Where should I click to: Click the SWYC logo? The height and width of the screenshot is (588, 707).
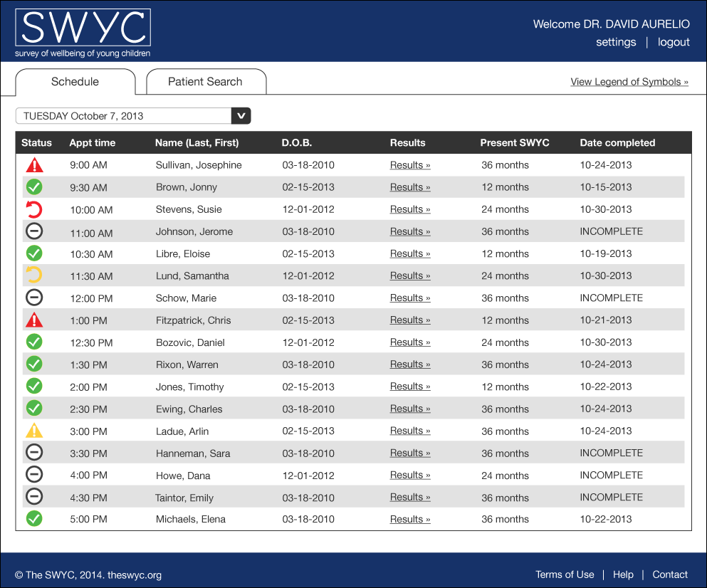pyautogui.click(x=83, y=33)
